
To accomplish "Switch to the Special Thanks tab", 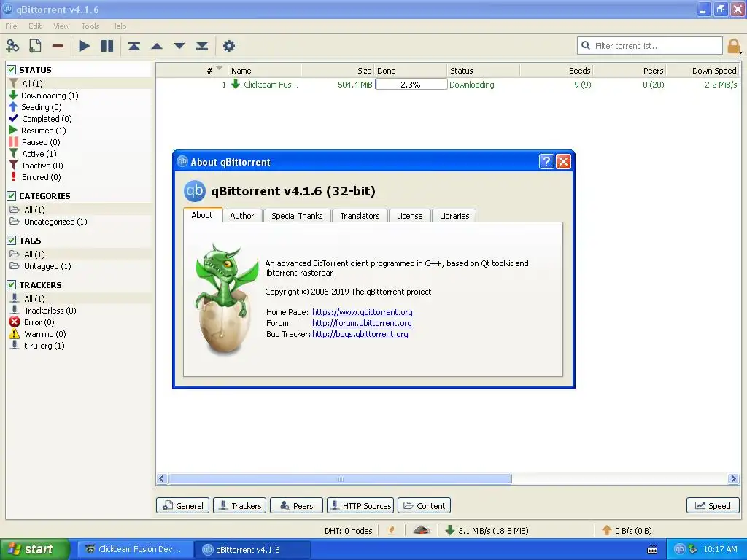I will (297, 216).
